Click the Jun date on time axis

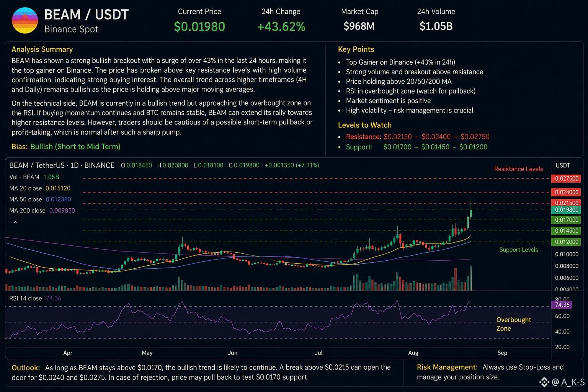pos(232,353)
